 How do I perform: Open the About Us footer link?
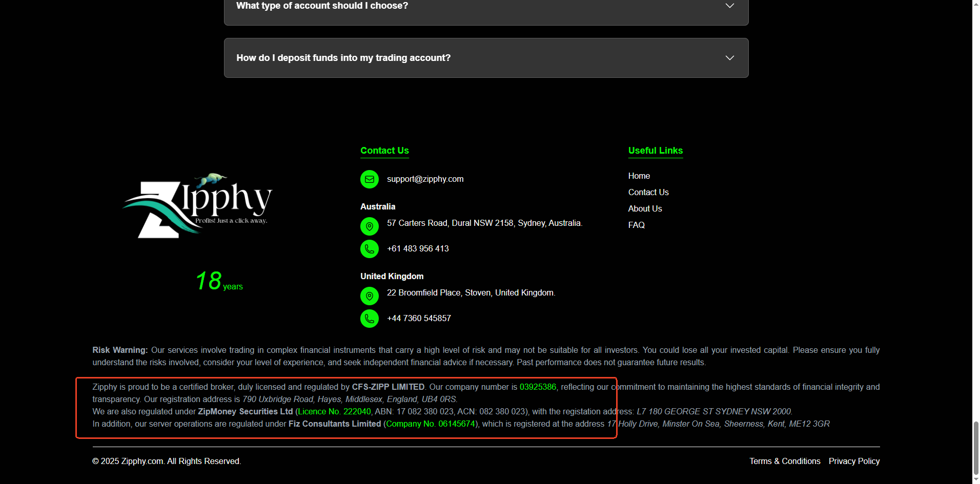coord(645,208)
